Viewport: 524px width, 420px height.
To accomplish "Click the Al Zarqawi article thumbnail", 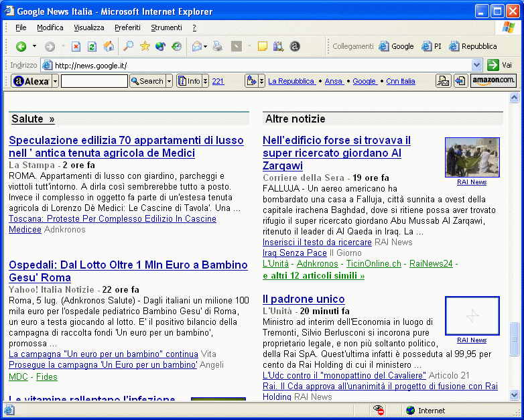I will point(472,157).
